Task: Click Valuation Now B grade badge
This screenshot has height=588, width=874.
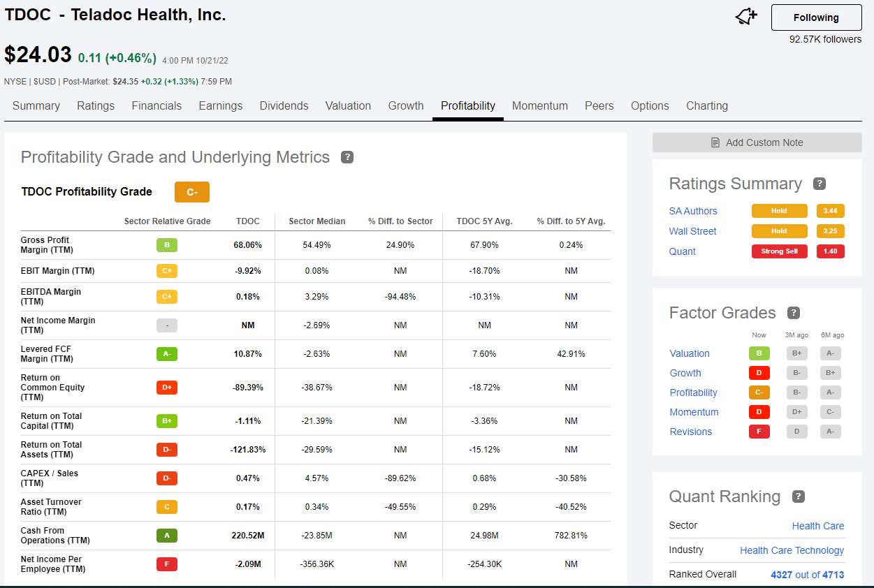Action: [x=759, y=353]
